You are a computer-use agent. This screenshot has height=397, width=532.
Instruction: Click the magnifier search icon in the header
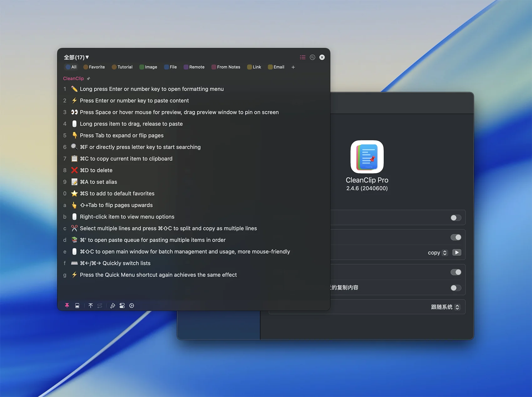[x=312, y=57]
